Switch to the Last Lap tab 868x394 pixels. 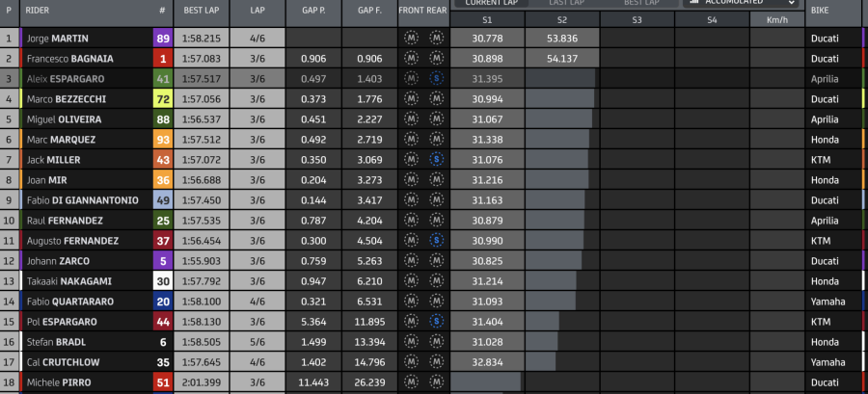[x=566, y=3]
